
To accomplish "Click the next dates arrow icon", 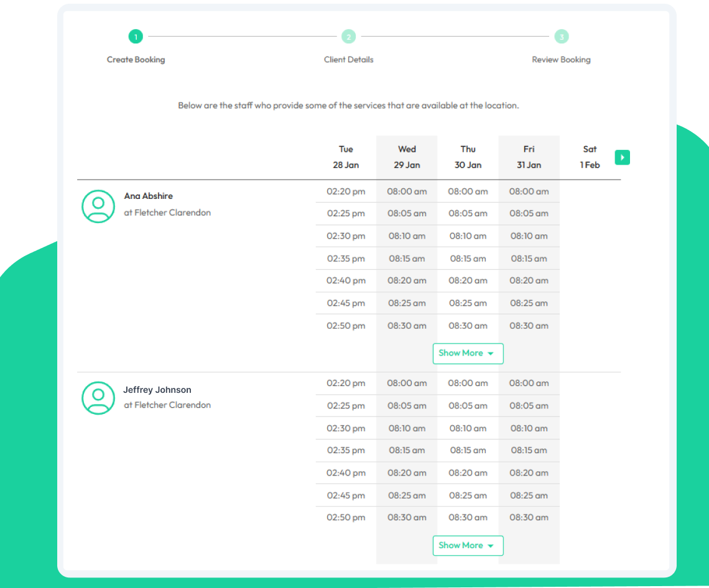I will click(x=622, y=157).
